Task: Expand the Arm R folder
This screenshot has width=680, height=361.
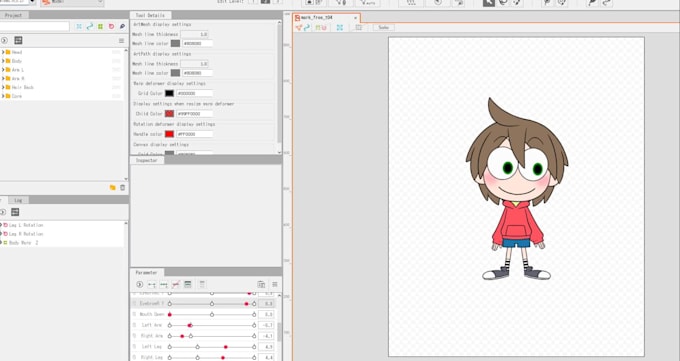Action: pos(3,79)
